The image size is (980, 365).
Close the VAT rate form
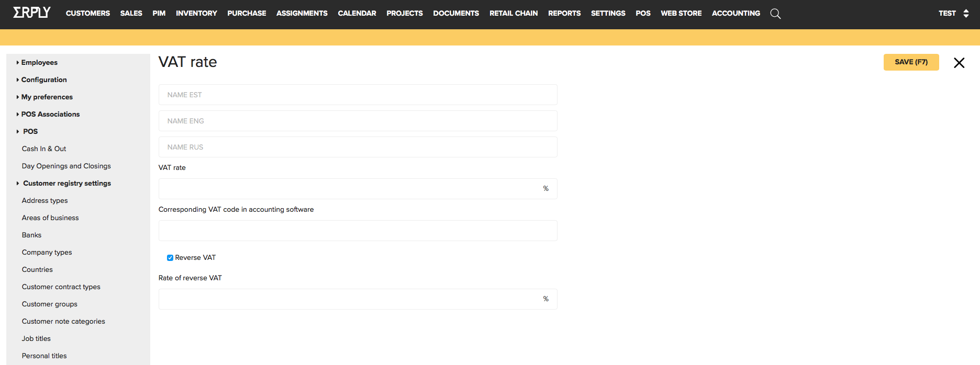(x=959, y=63)
